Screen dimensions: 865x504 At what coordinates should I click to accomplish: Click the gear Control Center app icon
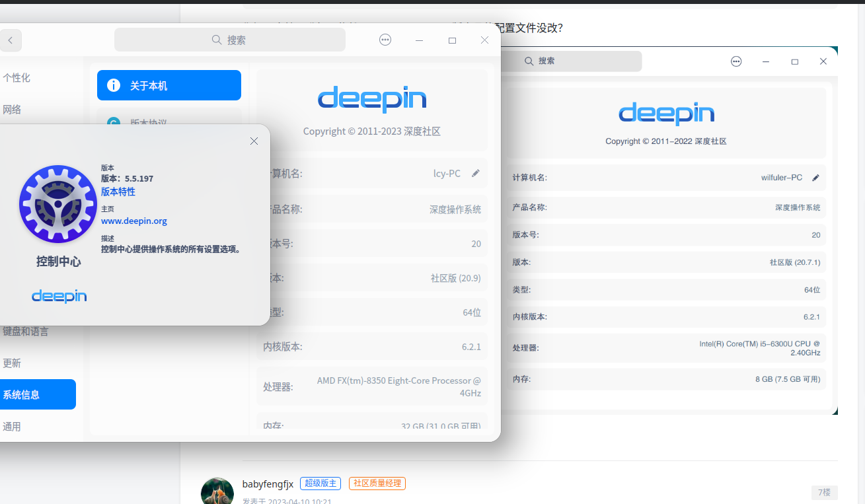click(x=58, y=204)
